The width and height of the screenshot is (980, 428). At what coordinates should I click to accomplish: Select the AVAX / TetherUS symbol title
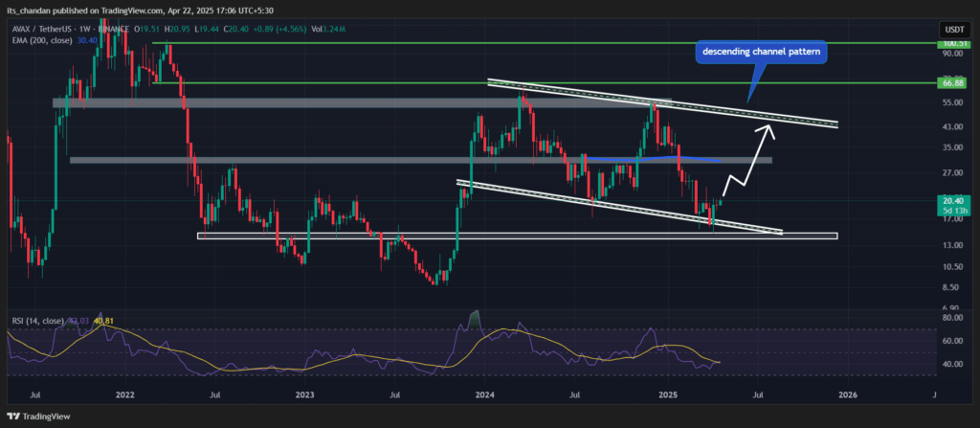tap(41, 29)
